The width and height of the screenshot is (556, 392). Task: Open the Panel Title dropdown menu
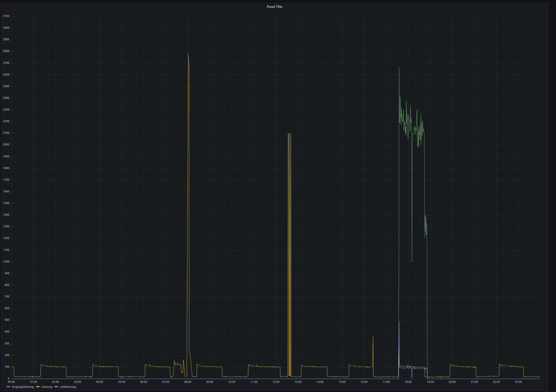[274, 7]
